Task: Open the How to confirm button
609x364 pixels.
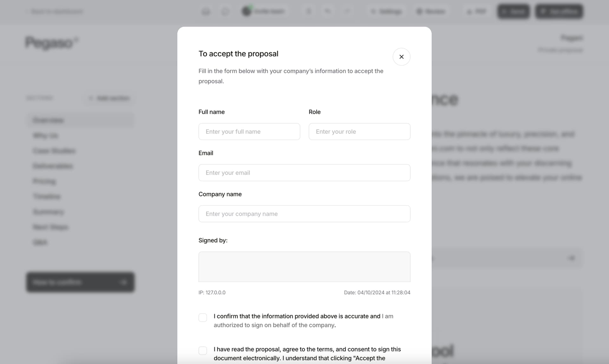Action: 80,282
